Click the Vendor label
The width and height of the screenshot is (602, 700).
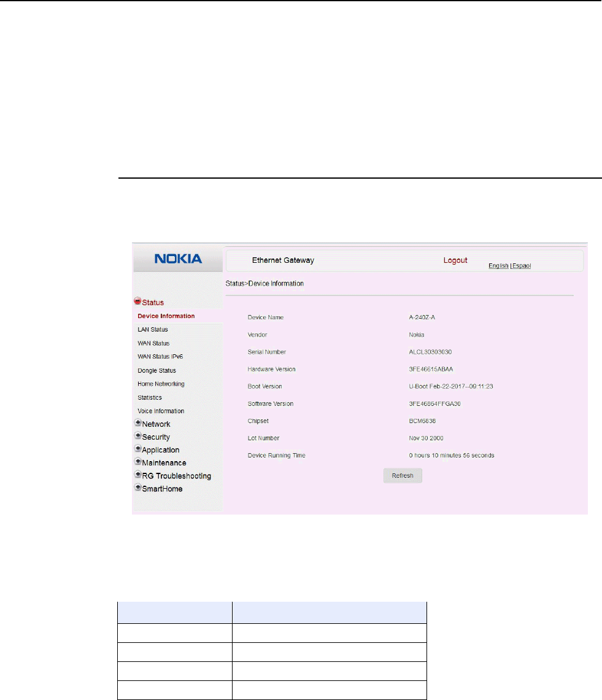click(258, 335)
